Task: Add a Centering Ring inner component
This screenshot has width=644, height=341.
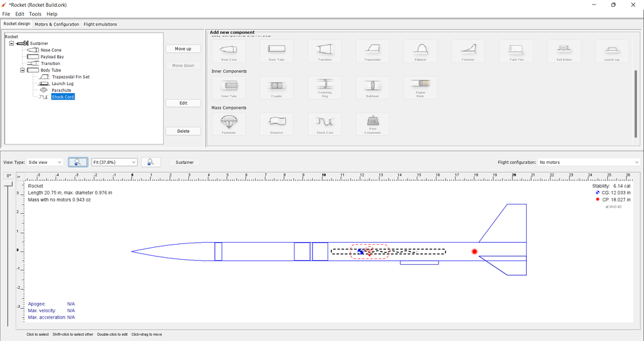Action: pos(325,88)
